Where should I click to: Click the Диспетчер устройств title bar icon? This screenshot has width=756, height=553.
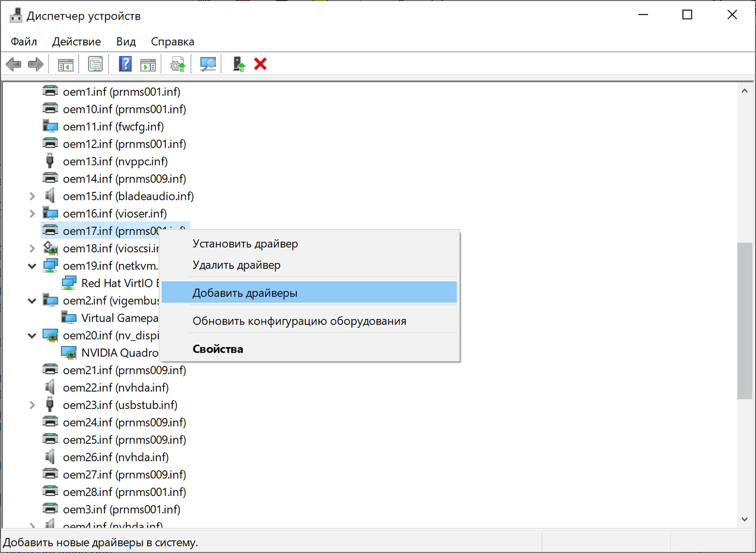tap(16, 16)
